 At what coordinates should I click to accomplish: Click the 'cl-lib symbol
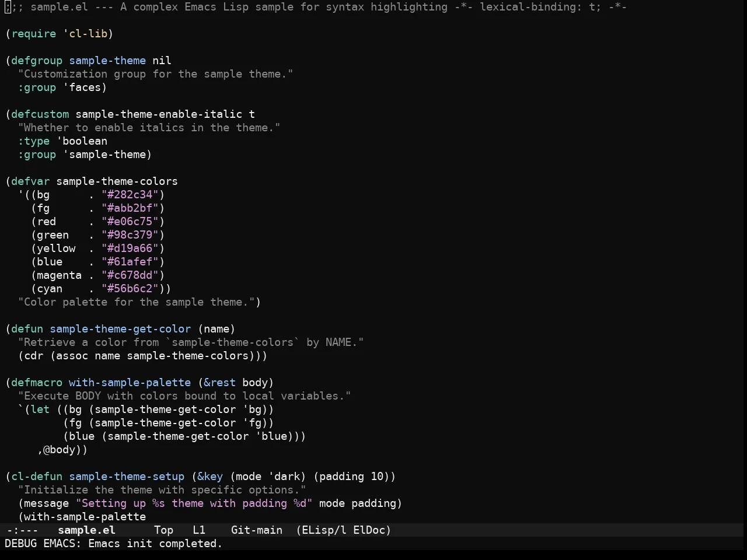point(85,34)
